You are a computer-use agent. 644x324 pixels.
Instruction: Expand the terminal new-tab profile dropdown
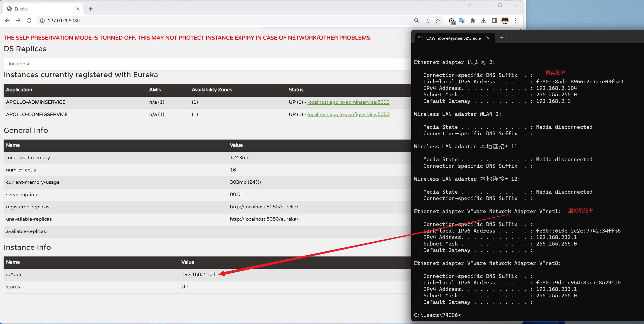coord(512,38)
